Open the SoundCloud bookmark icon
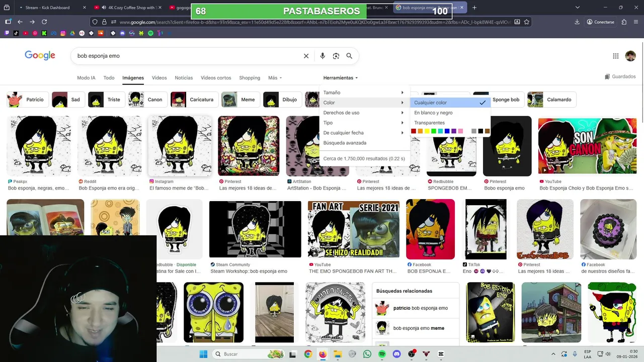Viewport: 644px width, 362px height. point(101,33)
